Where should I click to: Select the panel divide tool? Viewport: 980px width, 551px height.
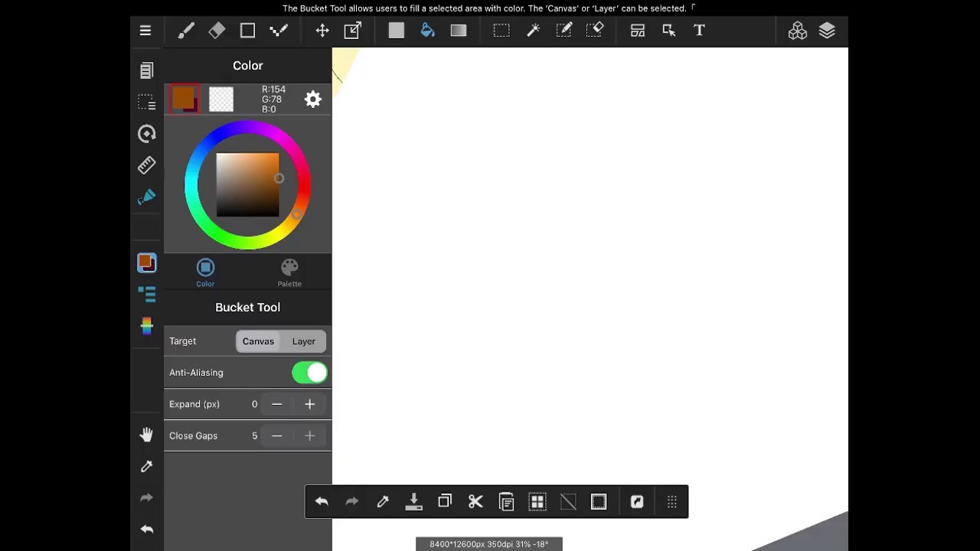[x=638, y=31]
